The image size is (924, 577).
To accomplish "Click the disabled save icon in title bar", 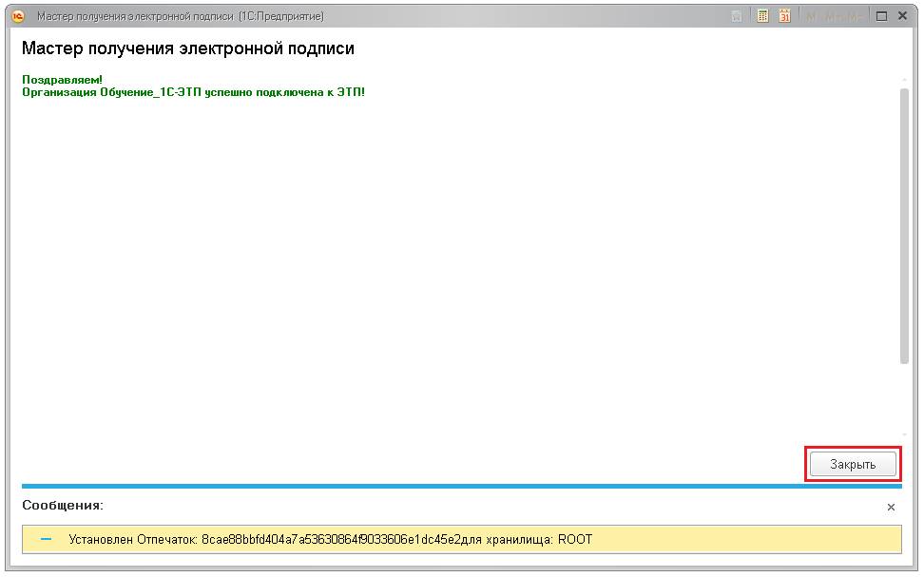I will point(737,16).
